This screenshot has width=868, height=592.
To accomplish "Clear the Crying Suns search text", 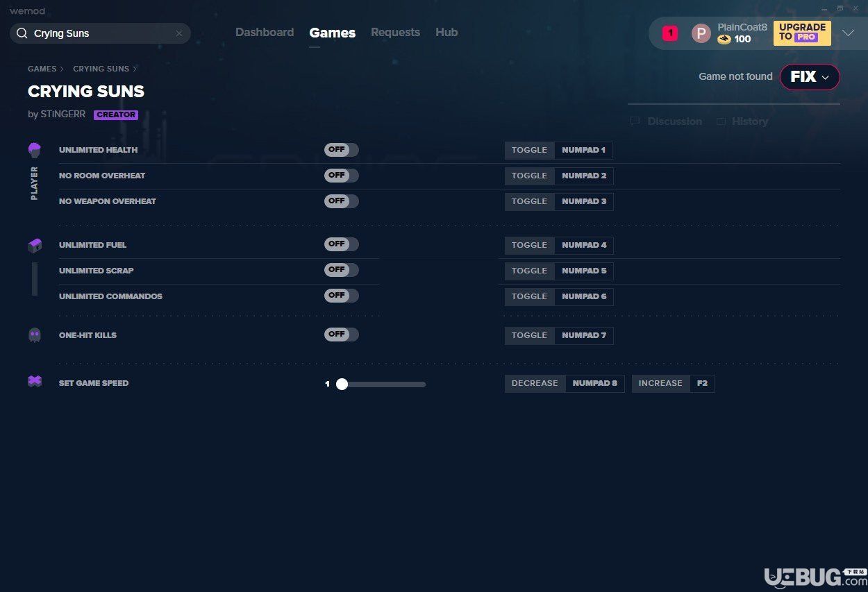I will [178, 33].
